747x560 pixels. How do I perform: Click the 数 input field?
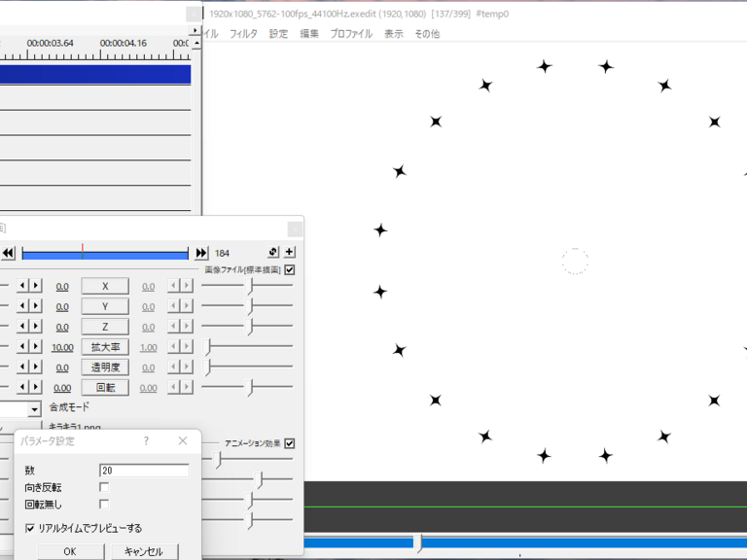click(144, 471)
